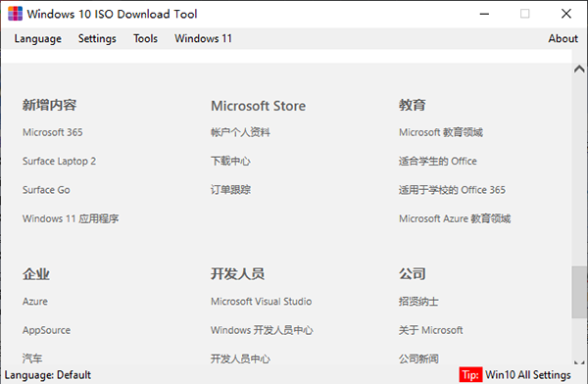Open the AppSource link
588x384 pixels.
click(46, 330)
